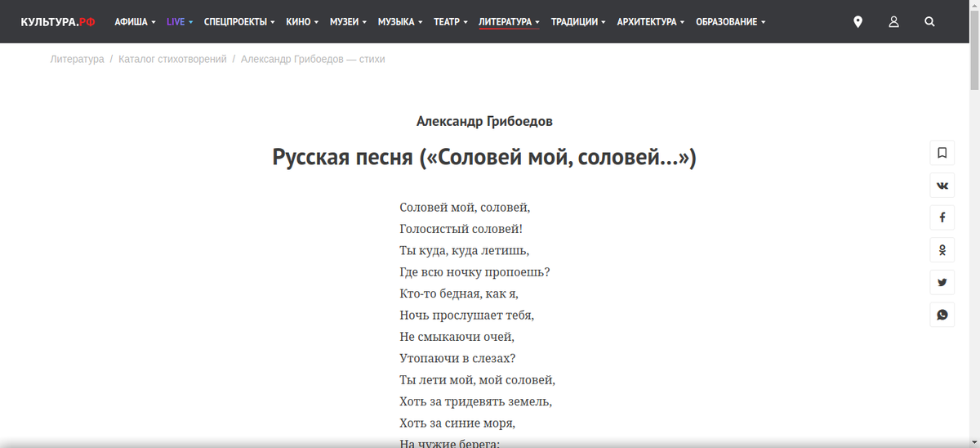Click the poem title Русская песня heading

[x=484, y=156]
